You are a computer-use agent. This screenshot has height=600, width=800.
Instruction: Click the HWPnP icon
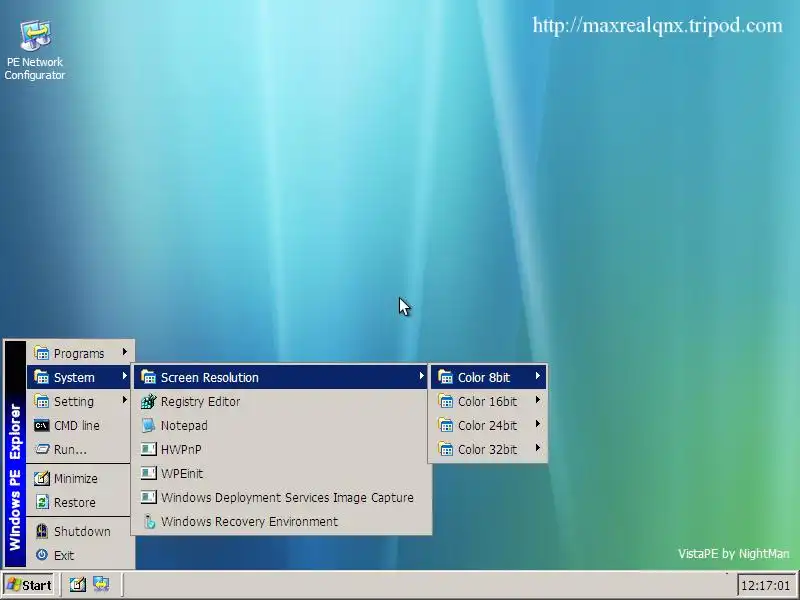(148, 449)
